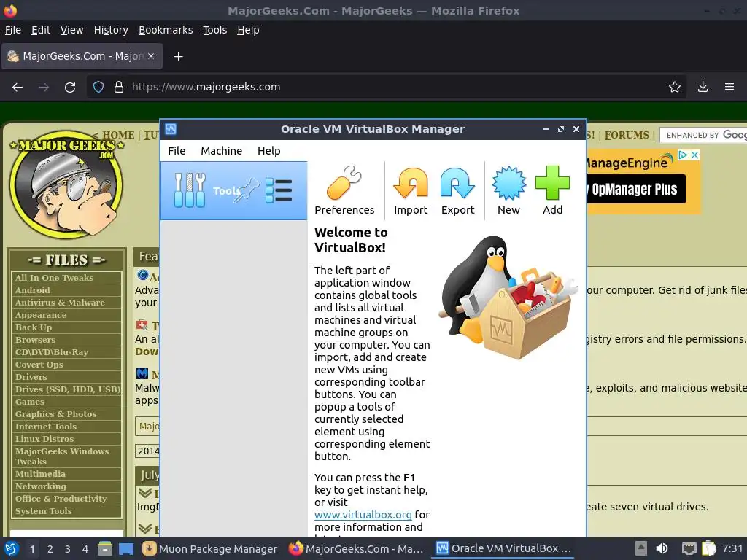The width and height of the screenshot is (747, 560).
Task: Click the clipboard icon in system tray
Action: (x=708, y=548)
